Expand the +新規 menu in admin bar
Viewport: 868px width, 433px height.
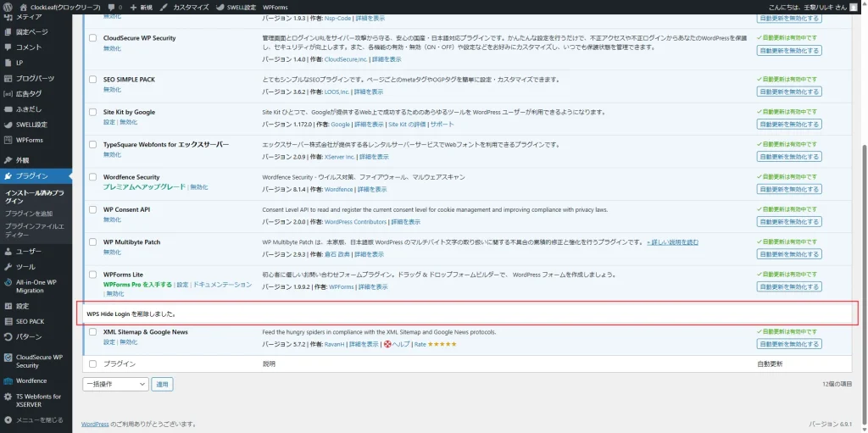[141, 7]
